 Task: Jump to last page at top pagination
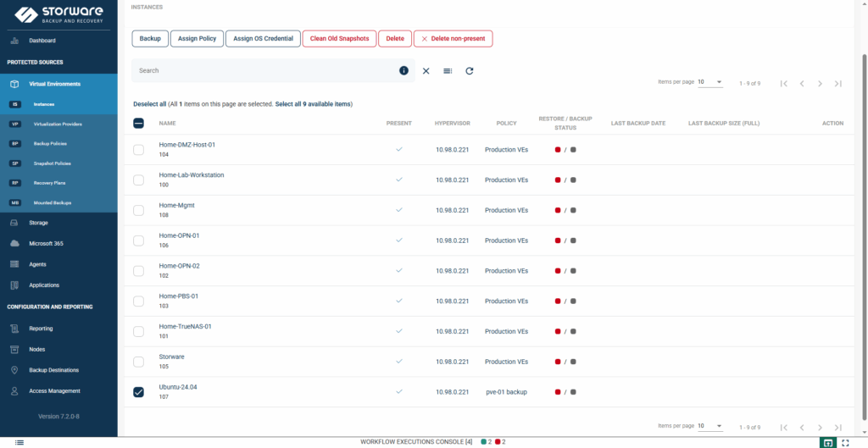click(x=837, y=83)
